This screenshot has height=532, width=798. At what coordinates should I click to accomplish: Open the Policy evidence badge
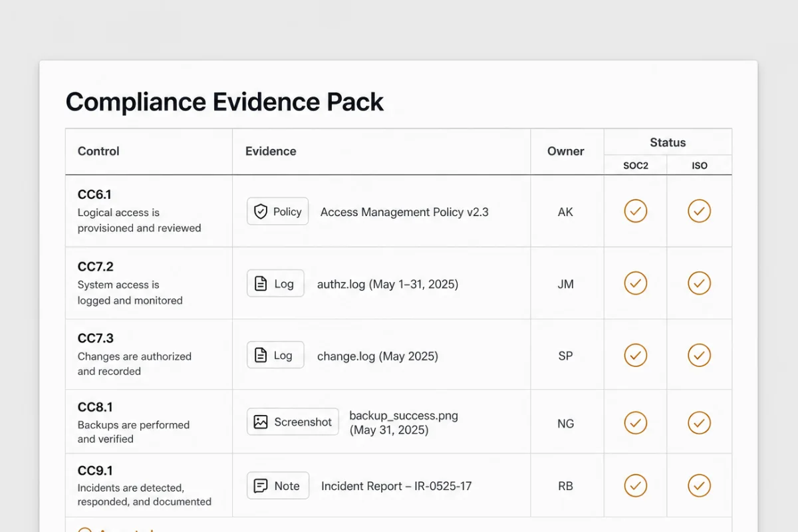coord(278,211)
